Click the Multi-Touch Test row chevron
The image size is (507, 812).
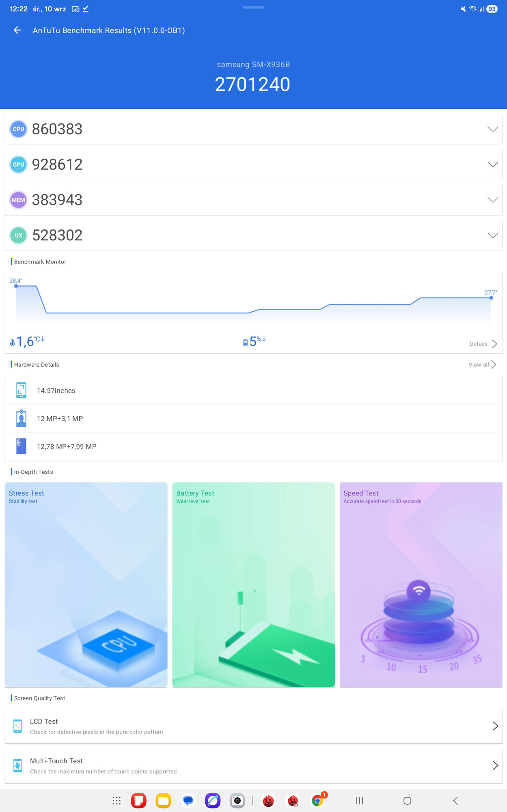click(495, 766)
